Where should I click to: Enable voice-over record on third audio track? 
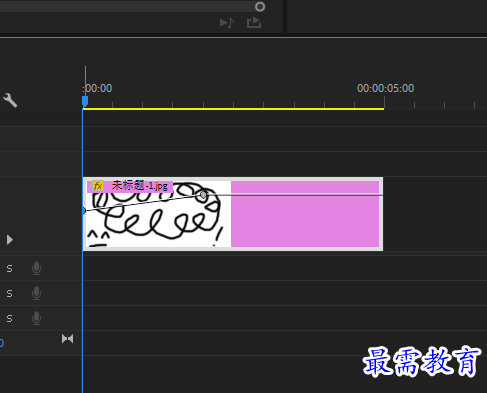[x=36, y=318]
